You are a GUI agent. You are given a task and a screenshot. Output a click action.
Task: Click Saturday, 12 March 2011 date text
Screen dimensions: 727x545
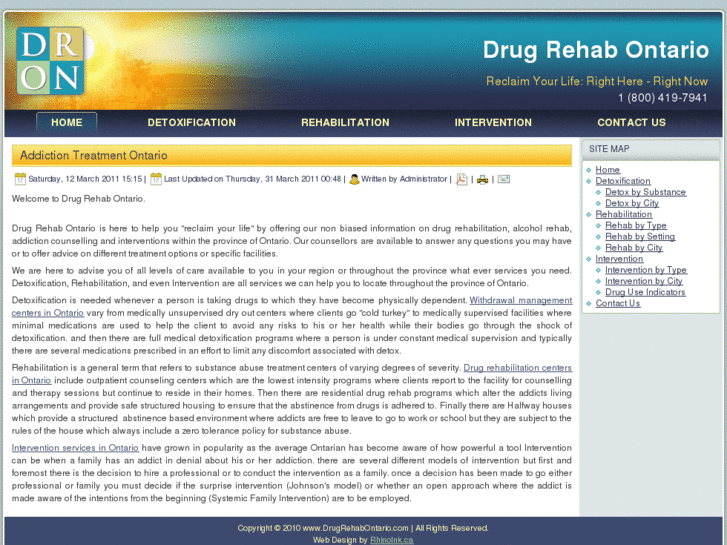click(85, 179)
